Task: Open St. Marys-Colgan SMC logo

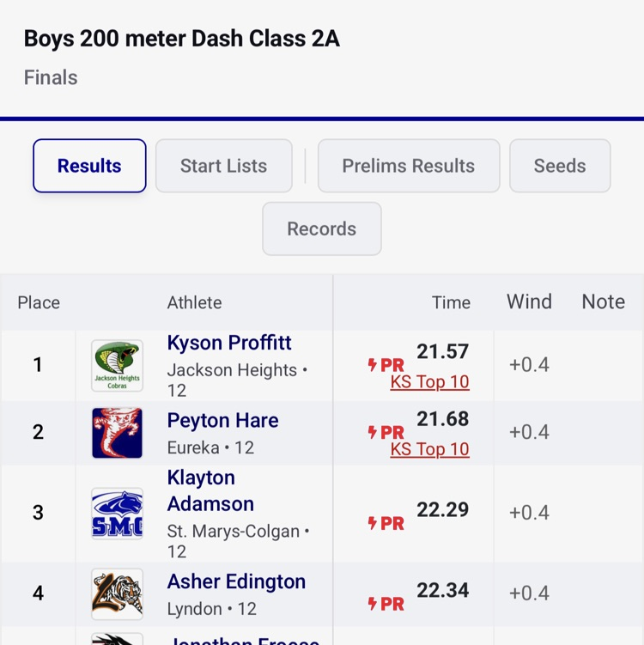Action: (x=117, y=514)
